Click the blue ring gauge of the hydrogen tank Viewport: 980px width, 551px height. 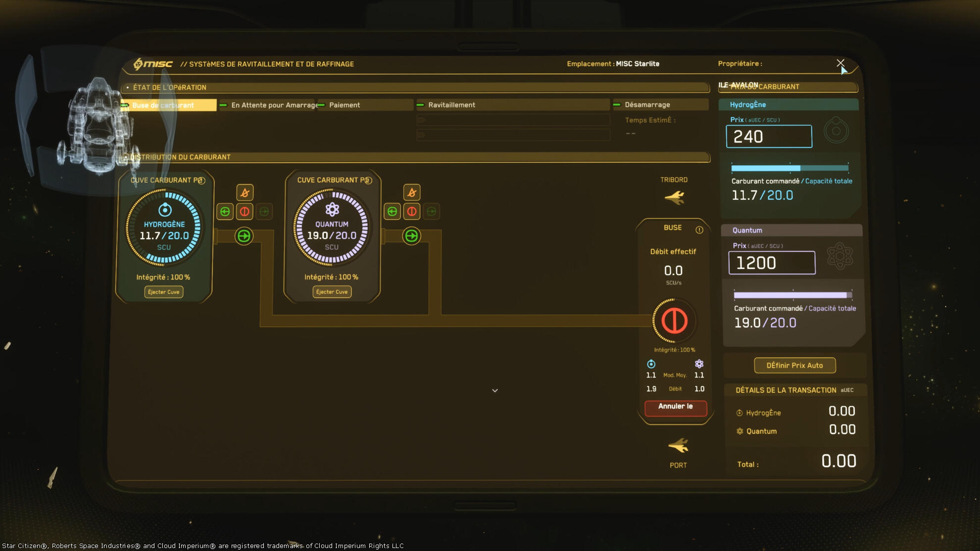point(164,228)
